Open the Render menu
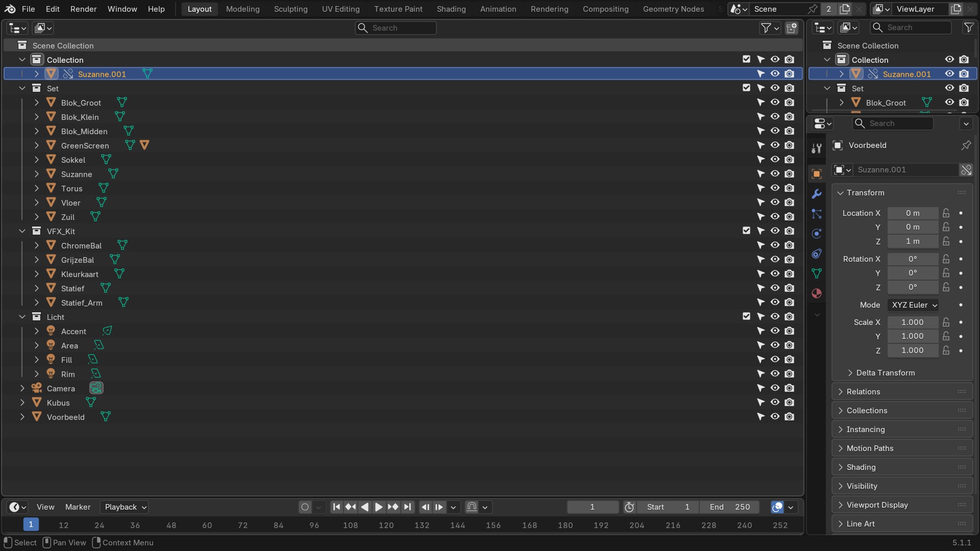Image resolution: width=980 pixels, height=551 pixels. coord(83,9)
